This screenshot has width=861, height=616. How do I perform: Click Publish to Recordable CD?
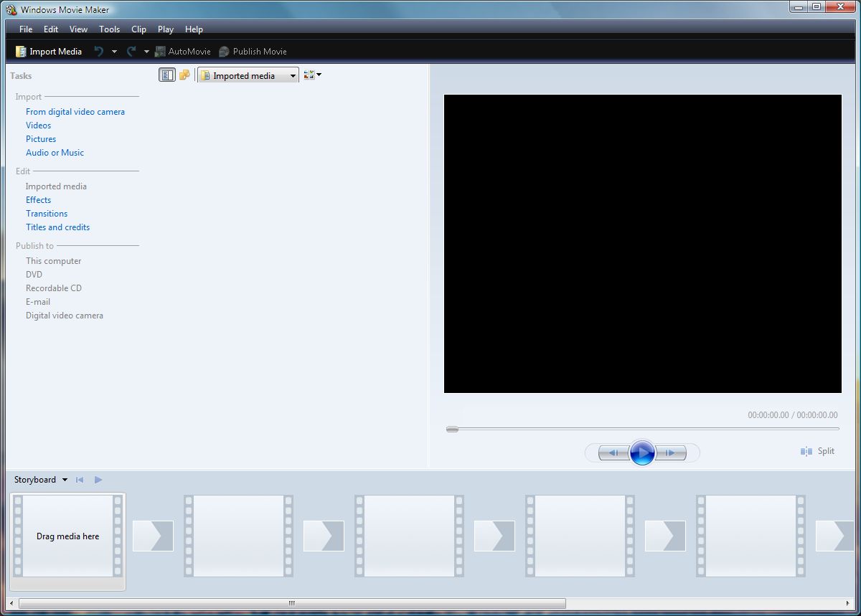tap(54, 288)
